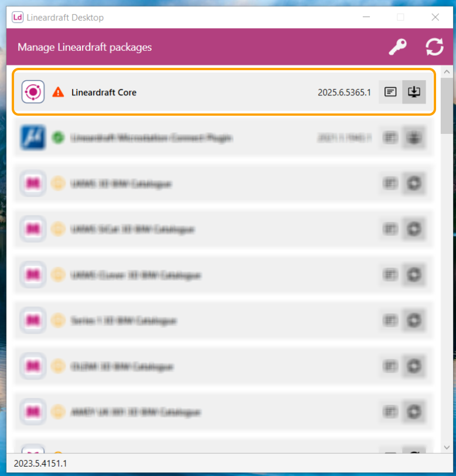The image size is (456, 476).
Task: Click the license key icon in header
Action: 397,47
